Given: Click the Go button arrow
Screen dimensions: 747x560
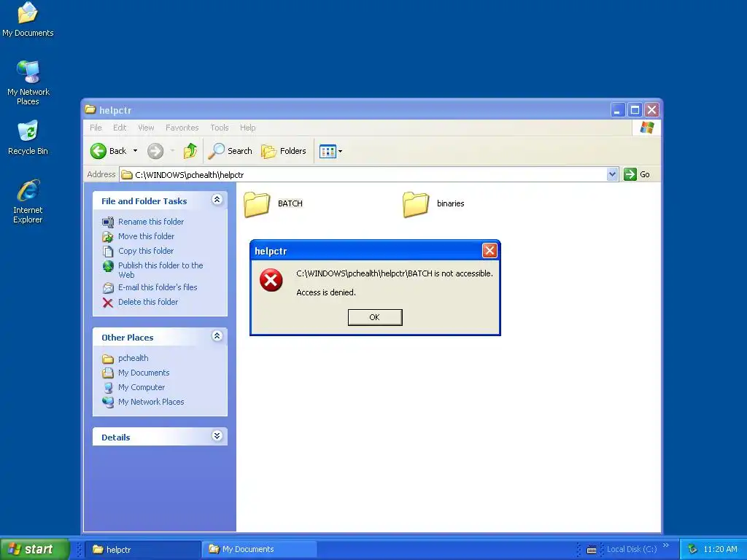Looking at the screenshot, I should coord(630,174).
